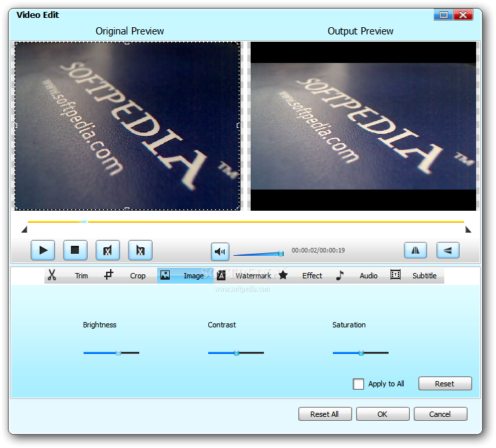Click the Brightness label
Image resolution: width=496 pixels, height=448 pixels.
coord(99,325)
